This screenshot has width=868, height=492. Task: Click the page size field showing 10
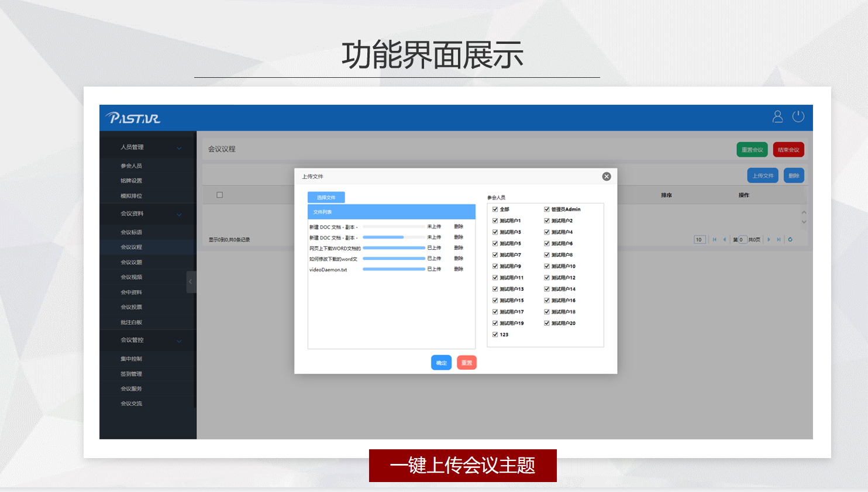(x=700, y=239)
